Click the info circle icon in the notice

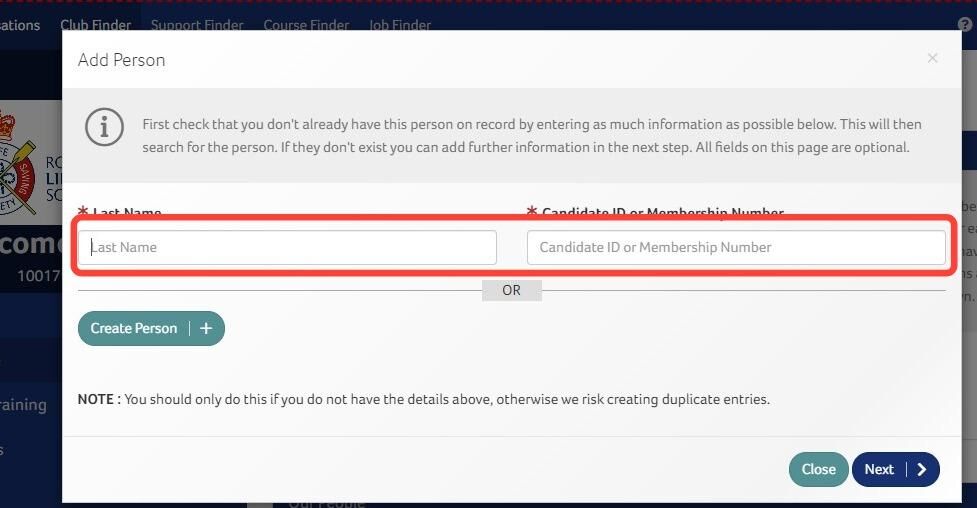[104, 127]
